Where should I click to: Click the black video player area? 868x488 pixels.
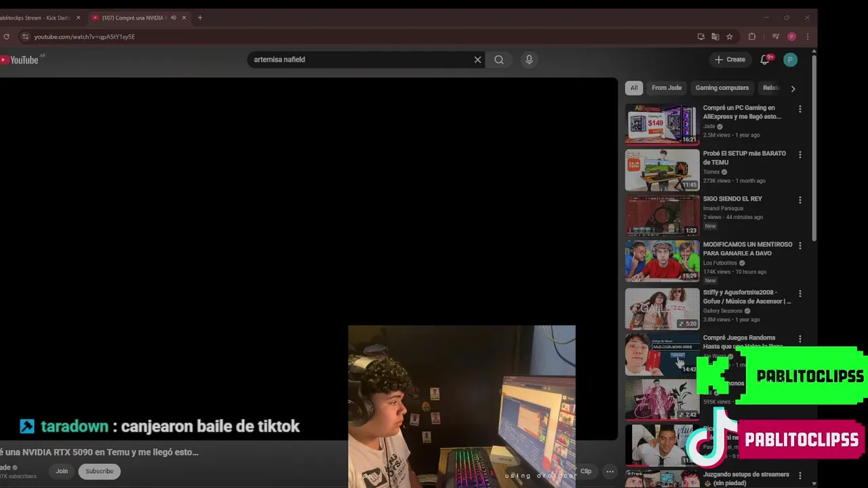click(309, 258)
